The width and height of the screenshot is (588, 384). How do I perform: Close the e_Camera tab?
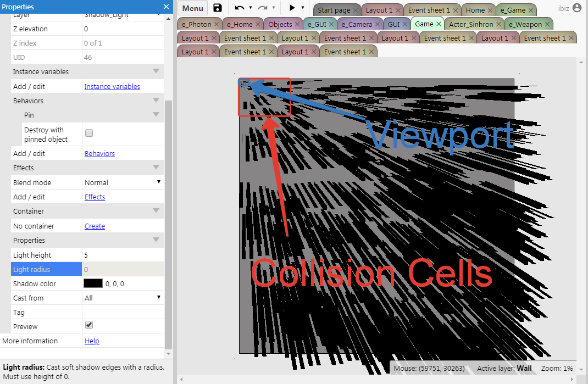377,24
